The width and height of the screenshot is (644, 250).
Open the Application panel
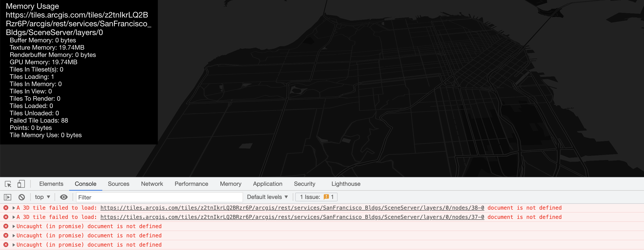267,184
